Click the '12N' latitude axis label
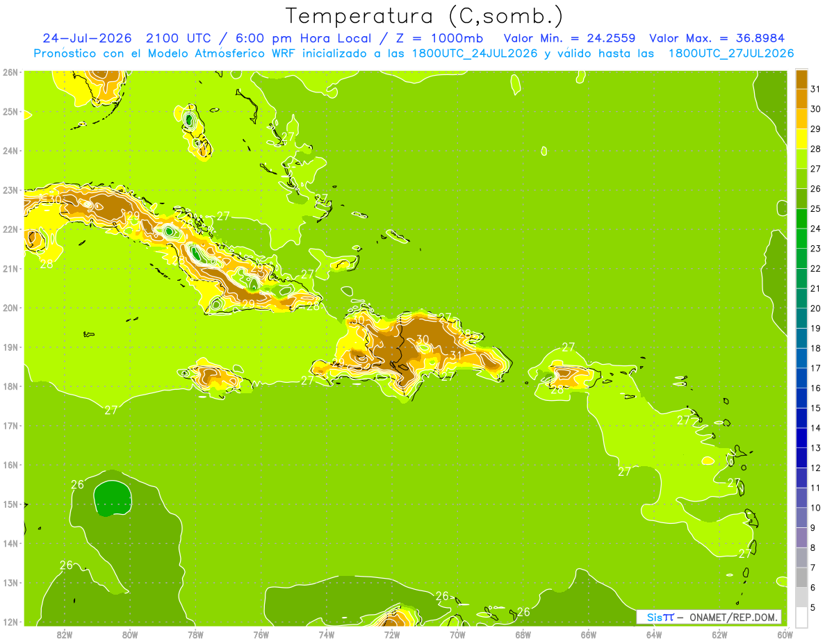This screenshot has height=644, width=834. 10,622
